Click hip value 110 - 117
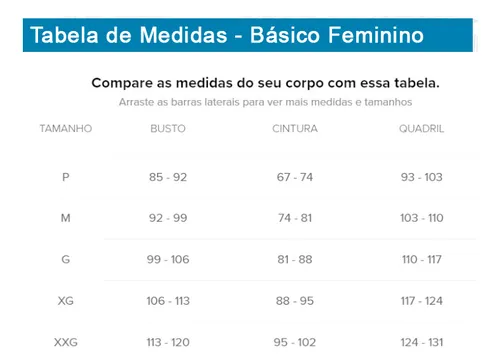 point(422,259)
